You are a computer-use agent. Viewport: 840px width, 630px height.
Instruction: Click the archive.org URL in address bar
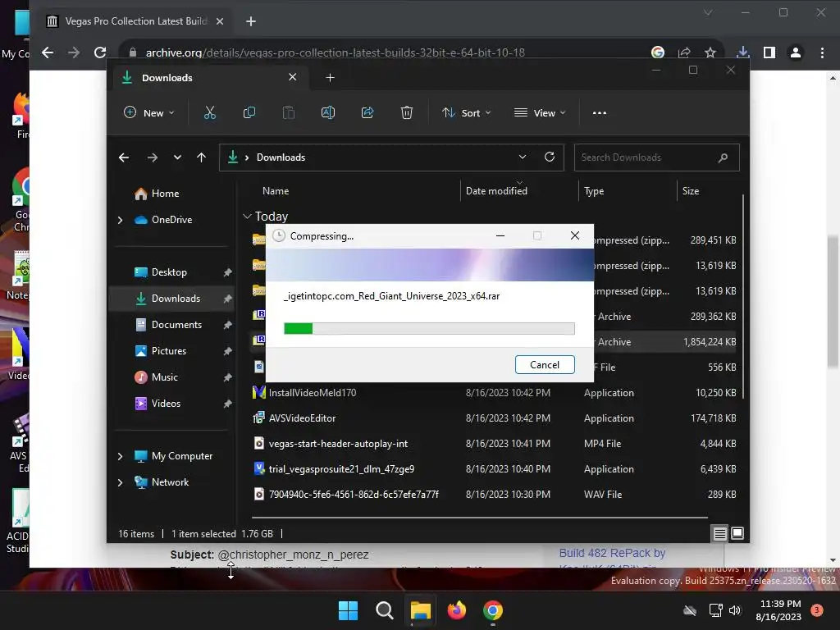(x=335, y=52)
